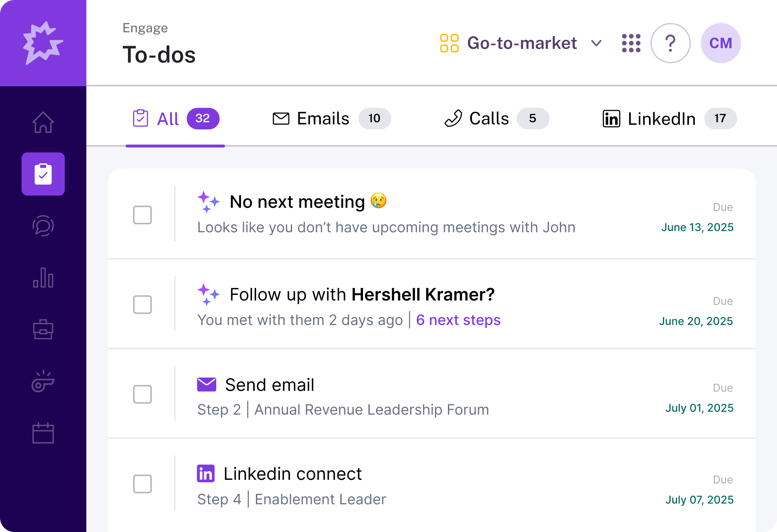The height and width of the screenshot is (532, 777).
Task: Open the whistle coaching icon
Action: pos(43,381)
